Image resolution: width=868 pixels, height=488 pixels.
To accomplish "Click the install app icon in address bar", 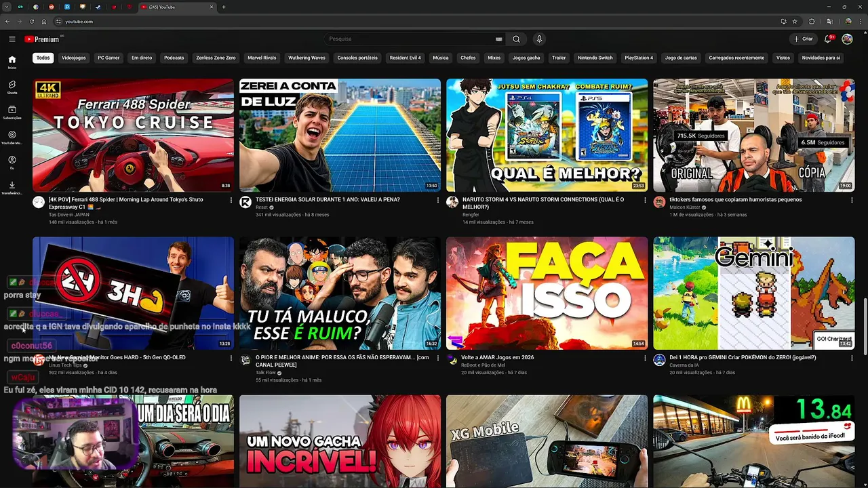I will 784,22.
